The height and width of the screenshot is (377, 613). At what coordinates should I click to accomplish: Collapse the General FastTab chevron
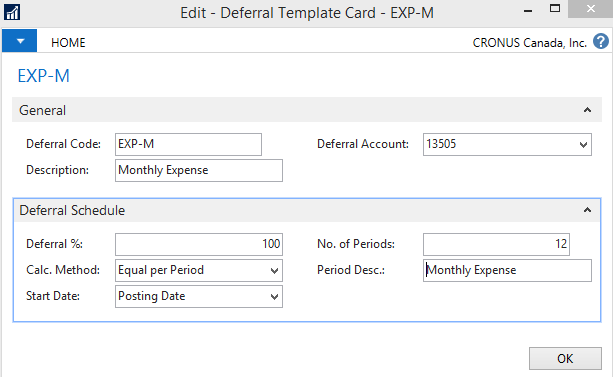click(587, 110)
